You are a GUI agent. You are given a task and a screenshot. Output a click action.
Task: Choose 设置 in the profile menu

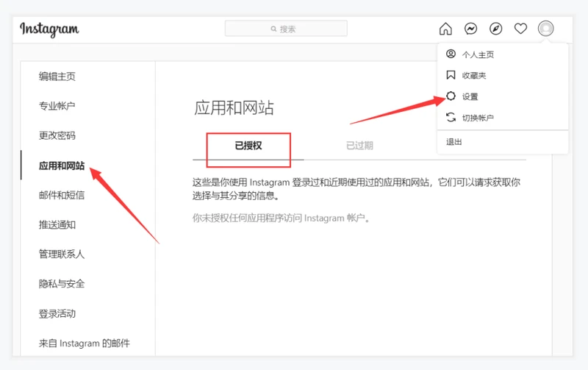[x=503, y=96]
